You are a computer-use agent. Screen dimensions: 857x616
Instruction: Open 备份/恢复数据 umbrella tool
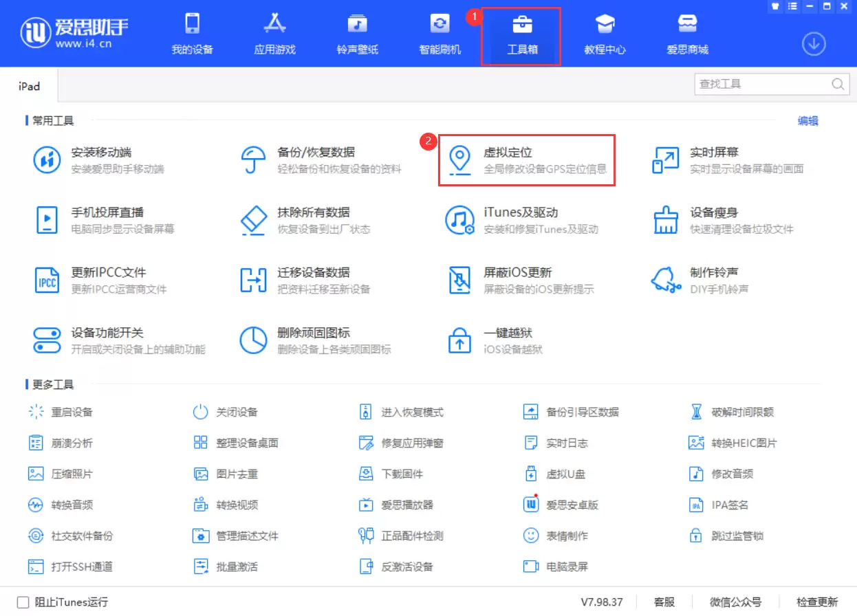(320, 160)
